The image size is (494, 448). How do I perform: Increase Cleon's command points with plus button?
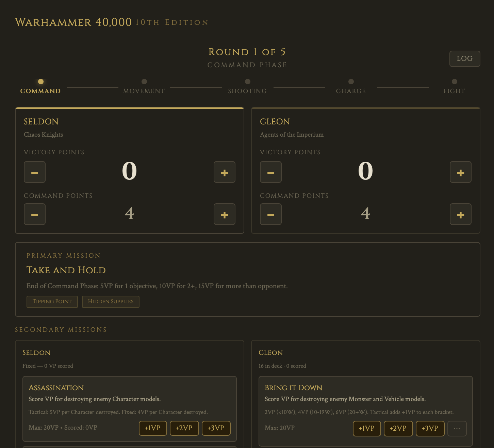(x=461, y=214)
